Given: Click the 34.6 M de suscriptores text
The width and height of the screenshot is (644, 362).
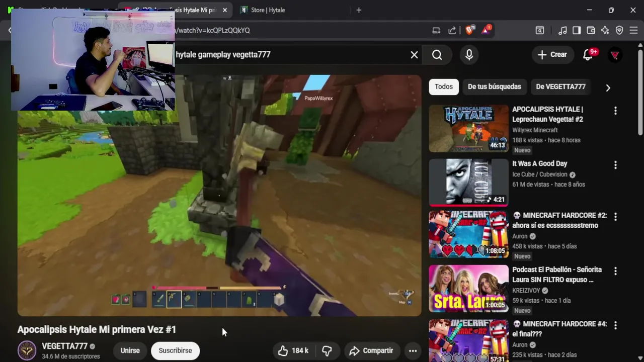Looking at the screenshot, I should click(71, 356).
